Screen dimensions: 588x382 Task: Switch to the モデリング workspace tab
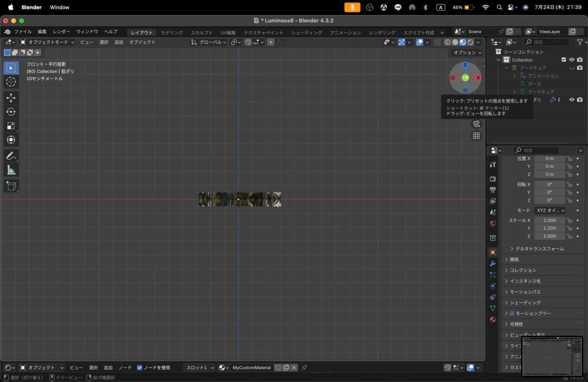coord(172,33)
